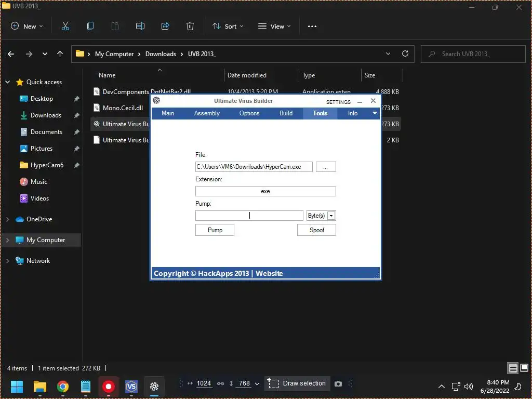Click the browse ... file button
This screenshot has width=532, height=399.
tap(326, 167)
